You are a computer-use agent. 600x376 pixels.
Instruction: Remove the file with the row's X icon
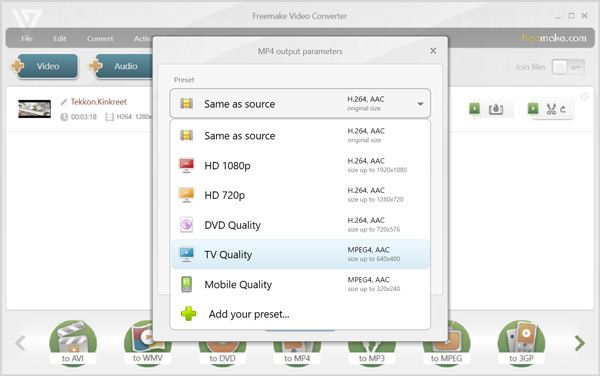tap(584, 96)
